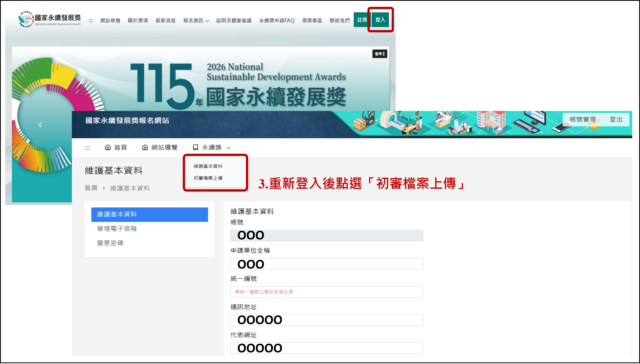Open 網站導覽 in top navigation
Screen dimensions: 640x364
click(110, 20)
